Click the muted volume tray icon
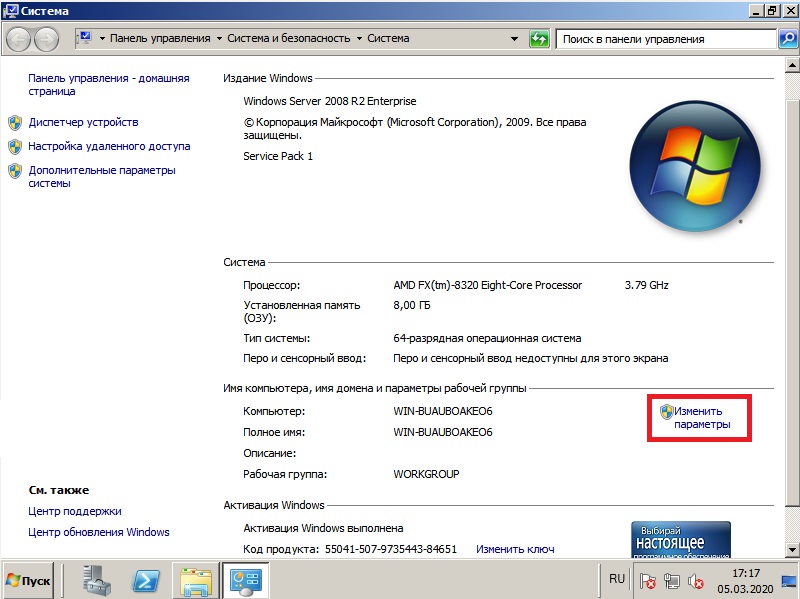 pyautogui.click(x=695, y=581)
